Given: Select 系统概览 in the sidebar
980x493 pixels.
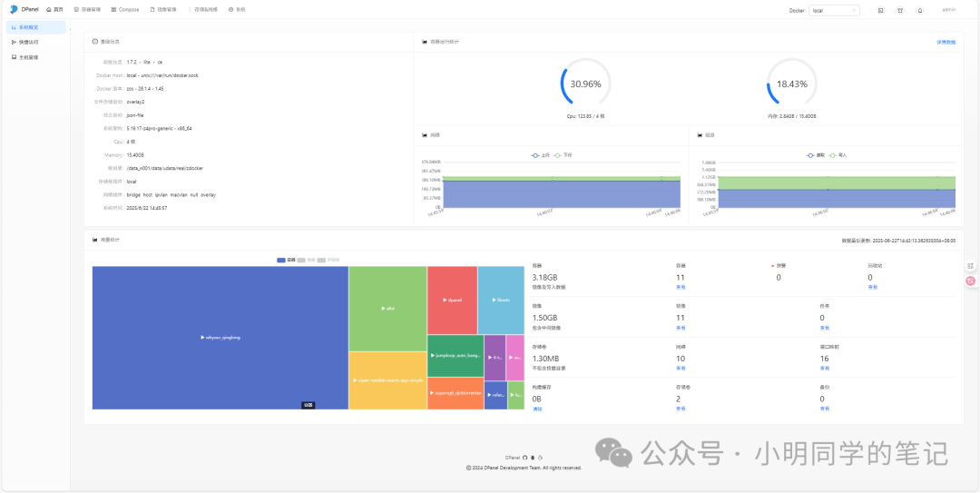Looking at the screenshot, I should point(35,27).
